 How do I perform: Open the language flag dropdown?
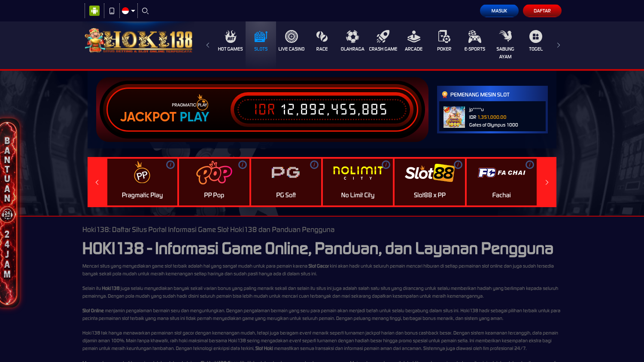coord(128,11)
